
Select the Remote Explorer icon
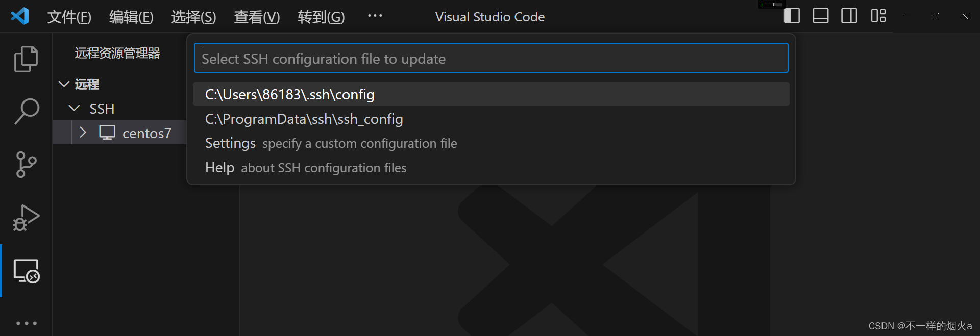point(27,271)
